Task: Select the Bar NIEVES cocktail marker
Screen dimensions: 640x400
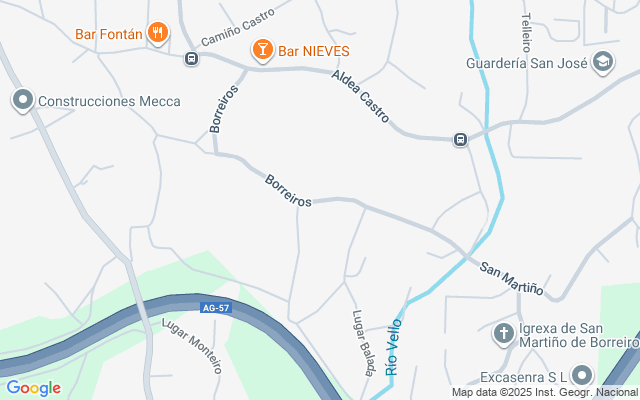Action: (262, 51)
